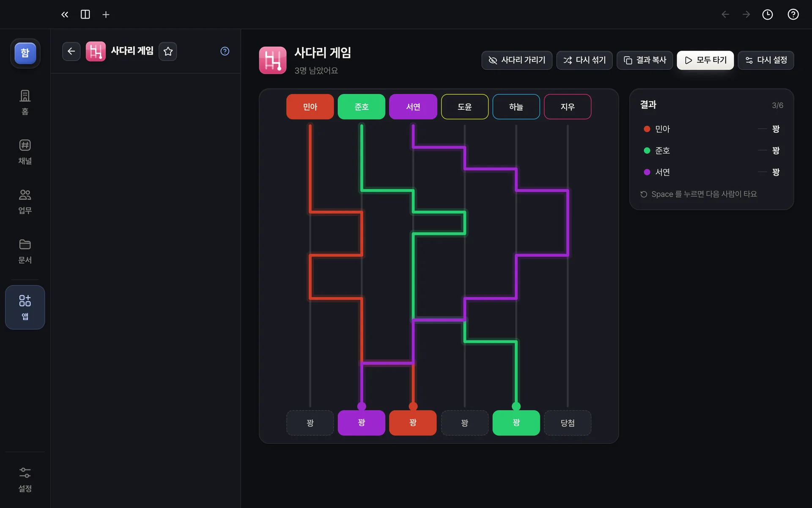Image resolution: width=812 pixels, height=508 pixels.
Task: Click 당첨 result box at ladder bottom
Action: [568, 422]
